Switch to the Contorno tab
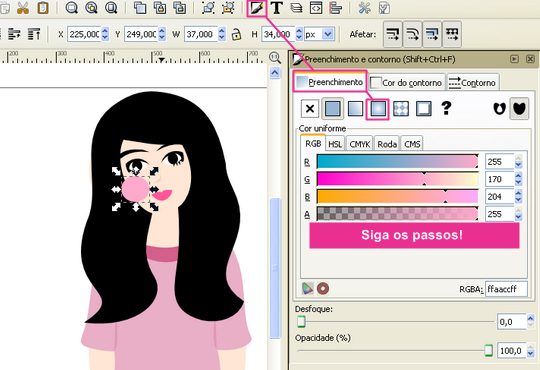The image size is (540, 370). [472, 83]
